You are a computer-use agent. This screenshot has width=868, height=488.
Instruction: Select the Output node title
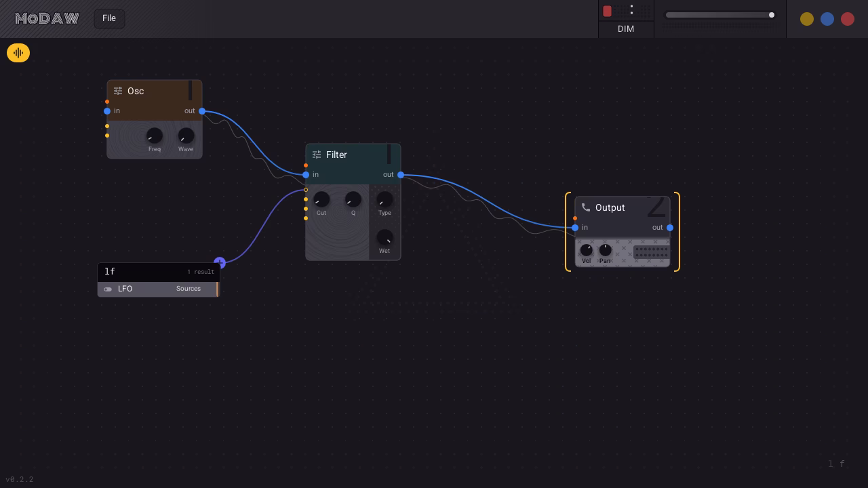[610, 207]
